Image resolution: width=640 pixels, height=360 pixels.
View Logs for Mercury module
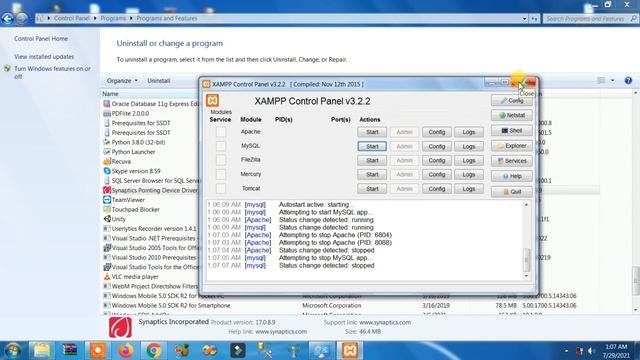[x=469, y=175]
